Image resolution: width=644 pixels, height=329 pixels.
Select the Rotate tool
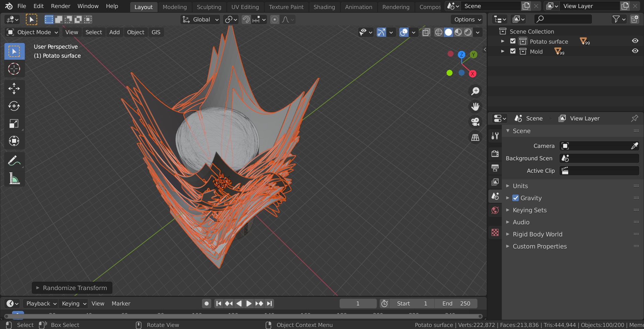(14, 106)
